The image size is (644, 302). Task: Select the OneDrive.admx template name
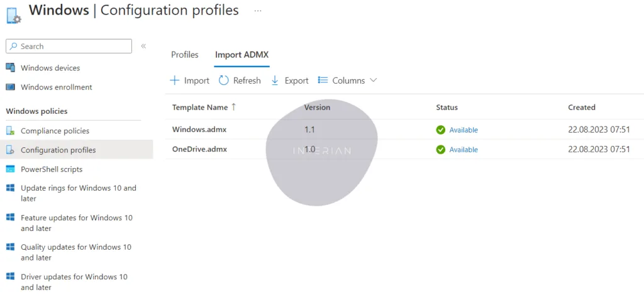[199, 149]
